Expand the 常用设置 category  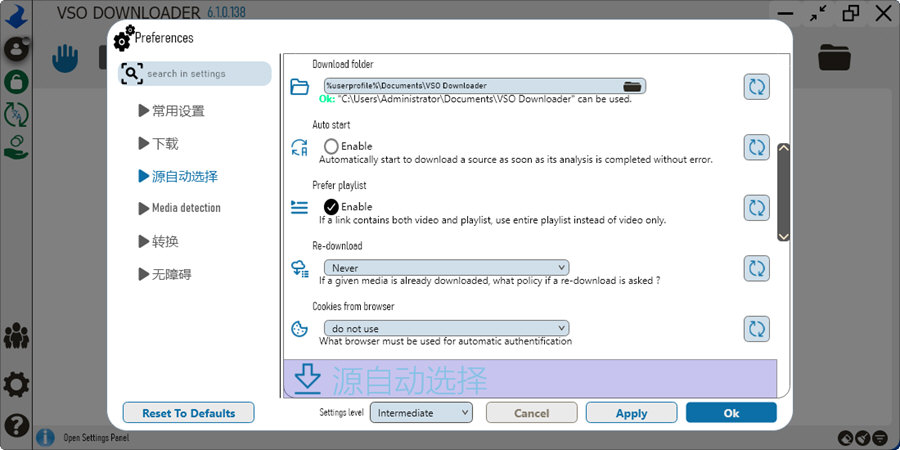172,111
